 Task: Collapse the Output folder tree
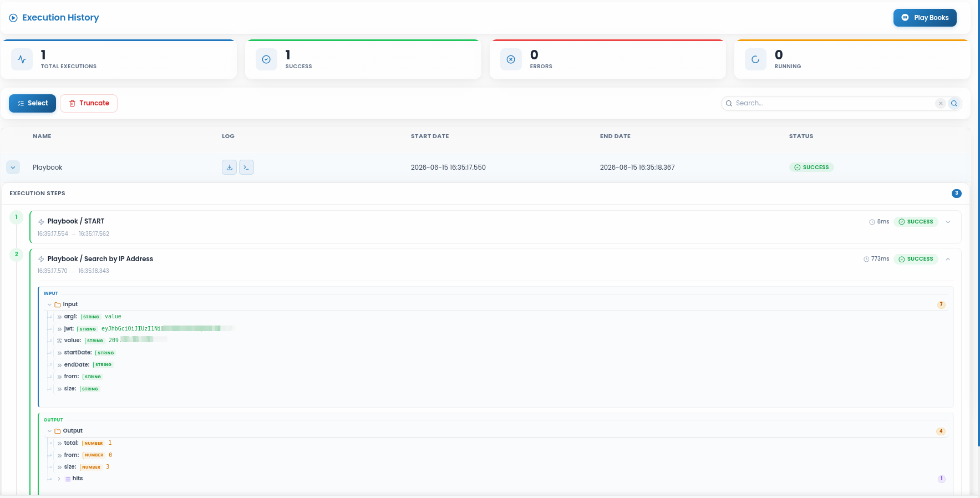click(x=49, y=431)
